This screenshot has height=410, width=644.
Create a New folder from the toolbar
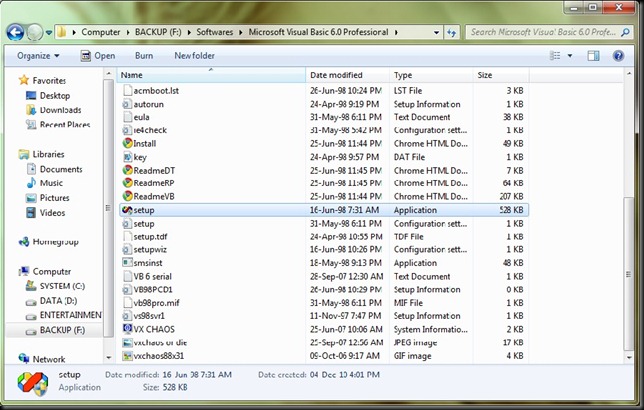click(x=194, y=55)
